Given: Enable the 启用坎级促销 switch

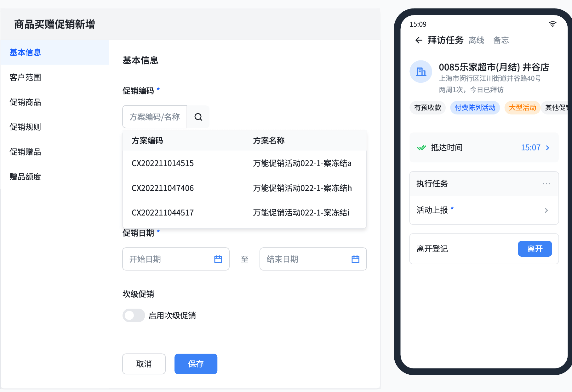Looking at the screenshot, I should click(134, 316).
